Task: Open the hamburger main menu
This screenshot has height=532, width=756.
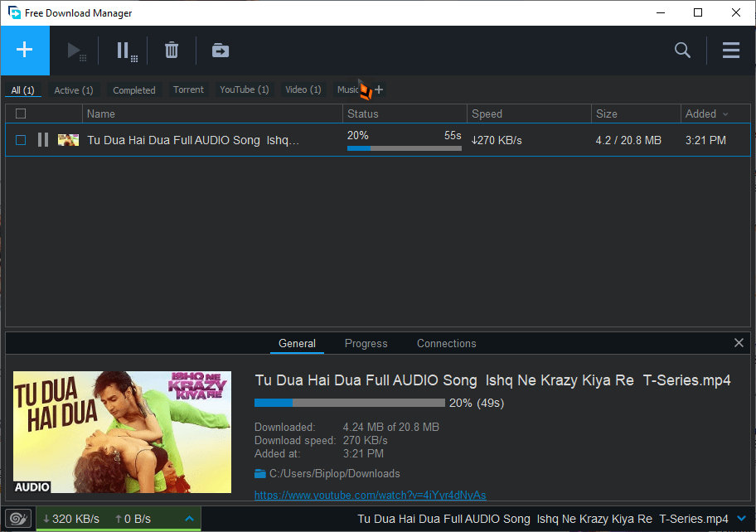Action: pos(731,50)
